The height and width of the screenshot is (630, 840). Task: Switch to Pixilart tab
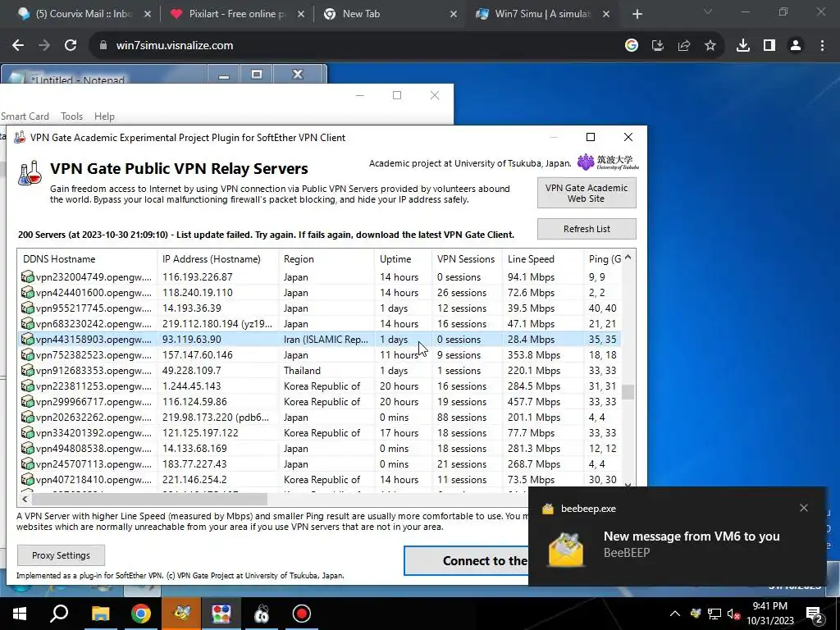tap(235, 14)
